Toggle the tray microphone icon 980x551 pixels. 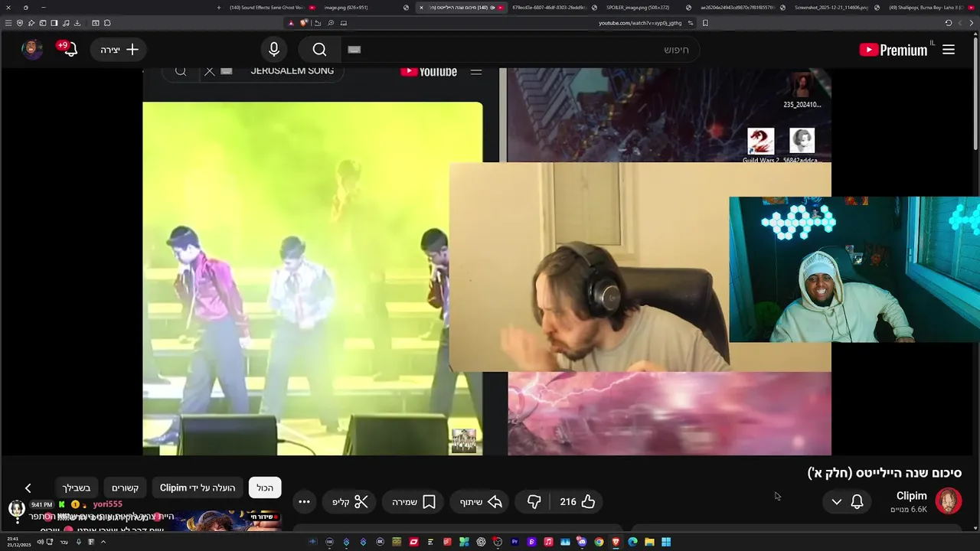pos(78,542)
